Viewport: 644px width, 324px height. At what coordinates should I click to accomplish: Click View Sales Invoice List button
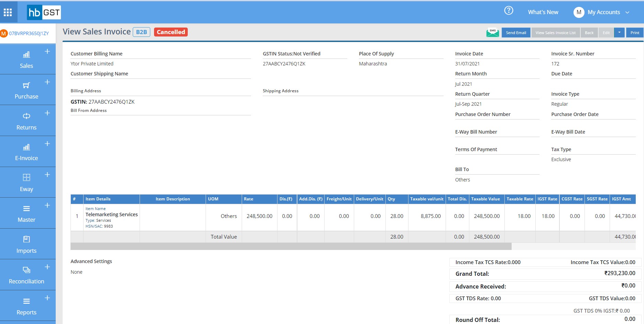[x=555, y=33]
